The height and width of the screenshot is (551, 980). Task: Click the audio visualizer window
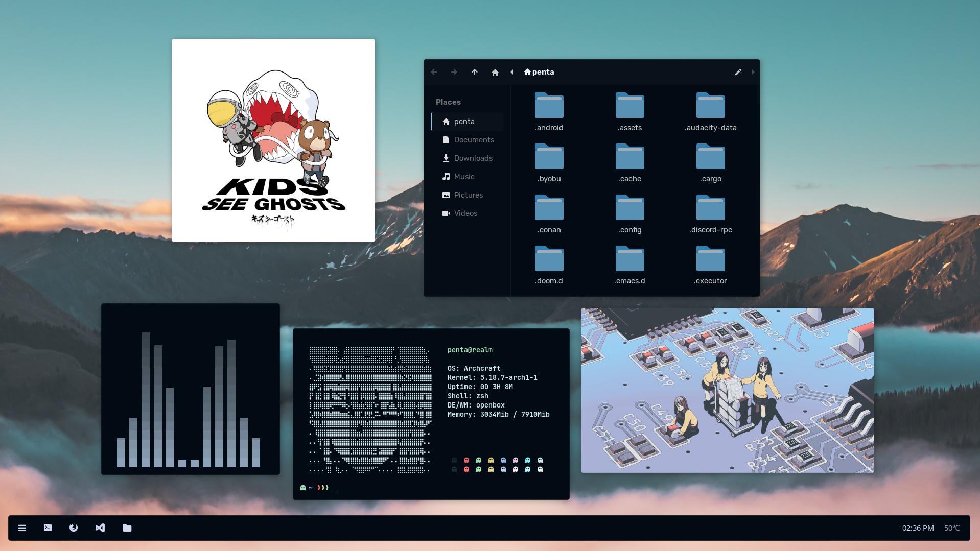[x=191, y=389]
